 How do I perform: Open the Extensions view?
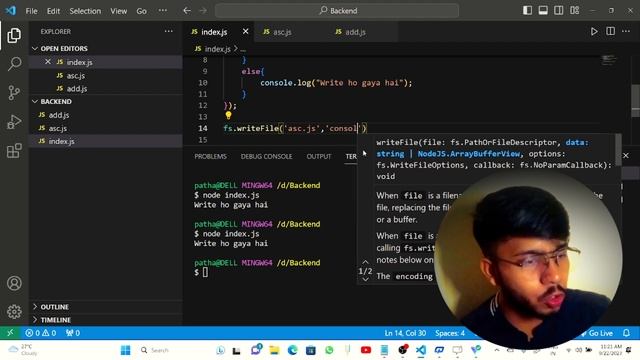14,151
